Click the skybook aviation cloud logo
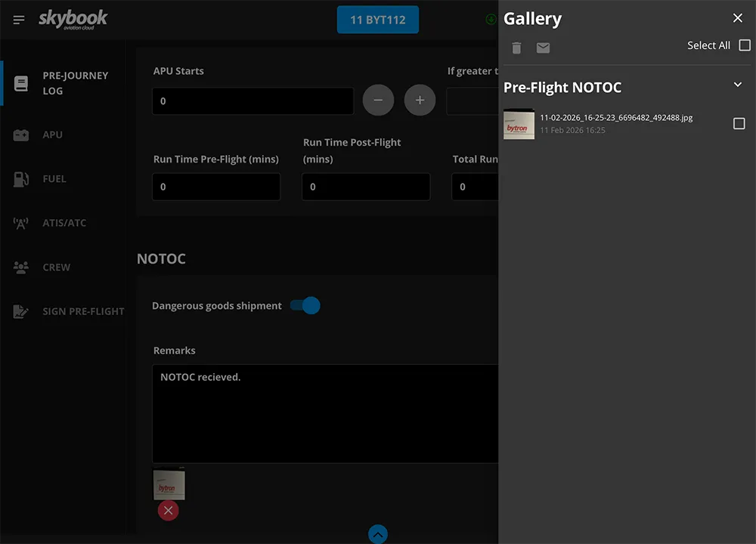Screen dimensions: 756x544 point(73,20)
